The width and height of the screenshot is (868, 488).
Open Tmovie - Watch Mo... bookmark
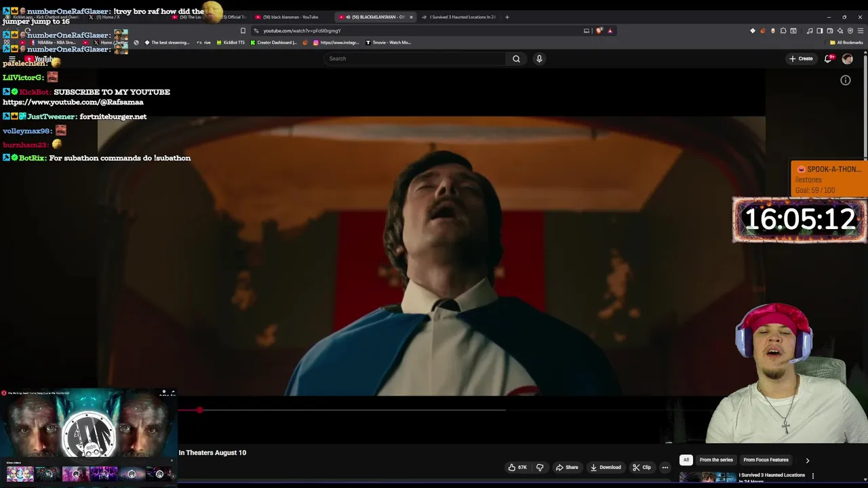click(388, 43)
